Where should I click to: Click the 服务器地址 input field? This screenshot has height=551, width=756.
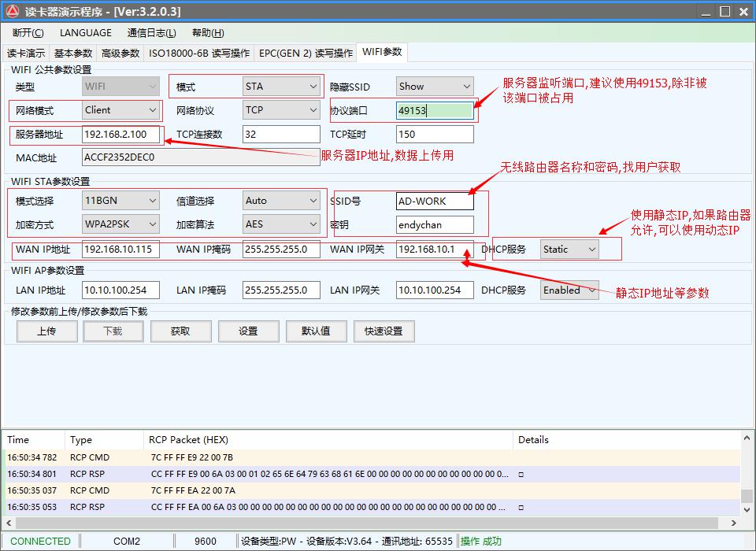pyautogui.click(x=120, y=135)
